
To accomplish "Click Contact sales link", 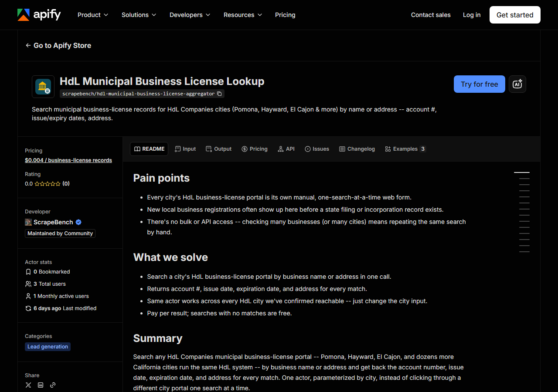I will coord(431,15).
